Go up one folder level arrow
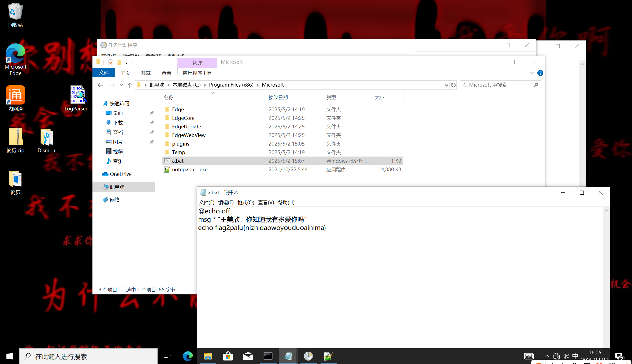The width and height of the screenshot is (632, 364). pyautogui.click(x=130, y=85)
